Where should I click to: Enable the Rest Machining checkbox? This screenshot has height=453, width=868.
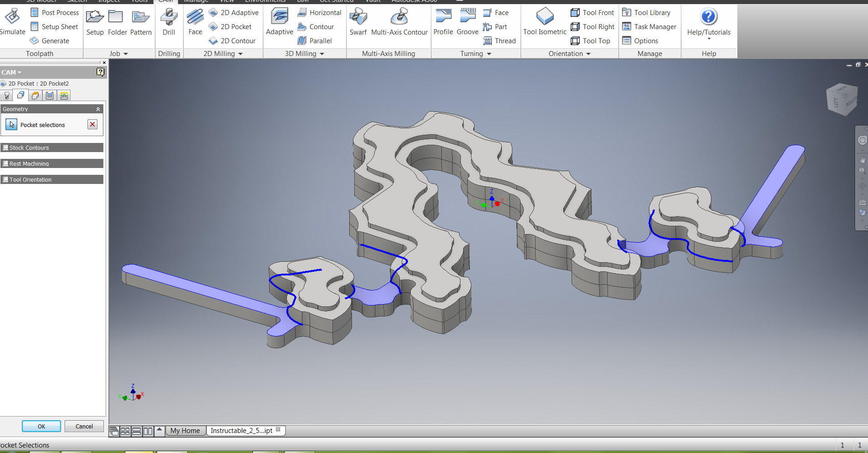pos(5,163)
